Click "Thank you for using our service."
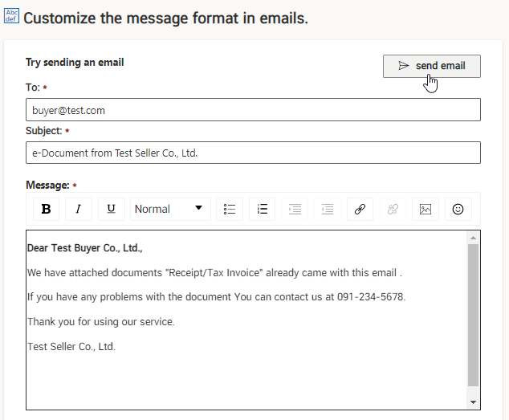 [x=101, y=321]
